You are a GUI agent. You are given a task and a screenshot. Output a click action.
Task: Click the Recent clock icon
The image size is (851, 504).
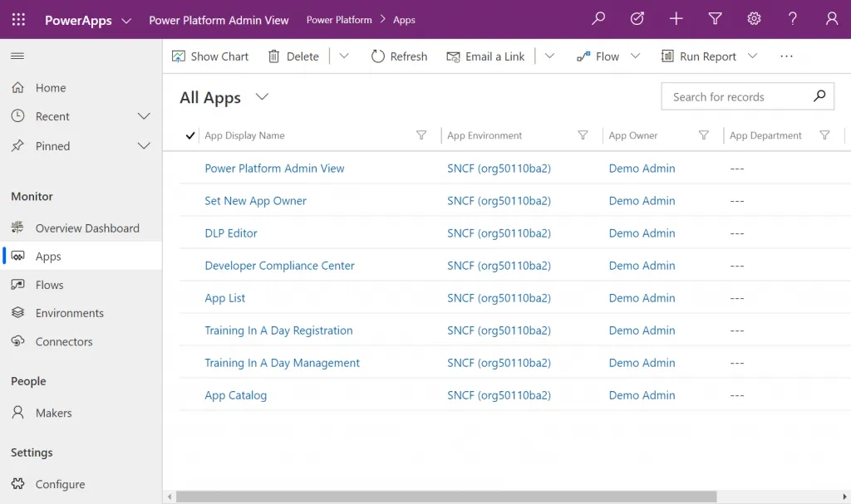tap(18, 115)
